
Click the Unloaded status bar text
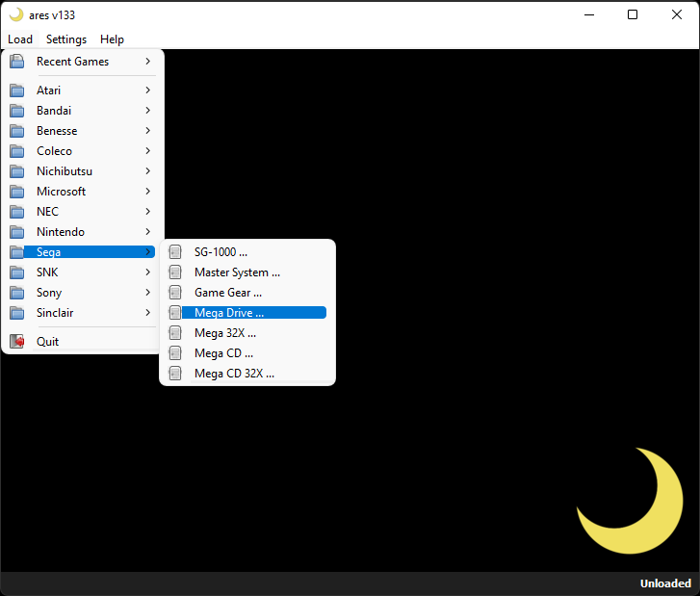665,583
